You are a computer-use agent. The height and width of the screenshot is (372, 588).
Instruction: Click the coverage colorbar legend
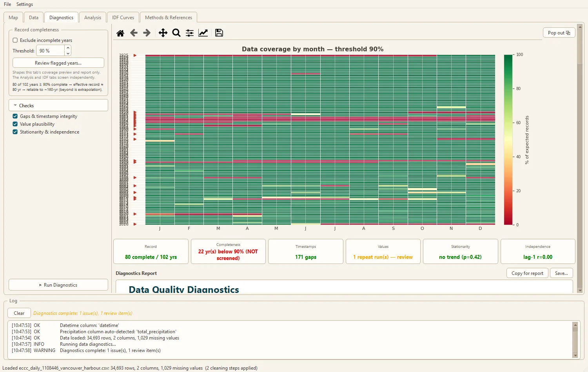tap(508, 140)
